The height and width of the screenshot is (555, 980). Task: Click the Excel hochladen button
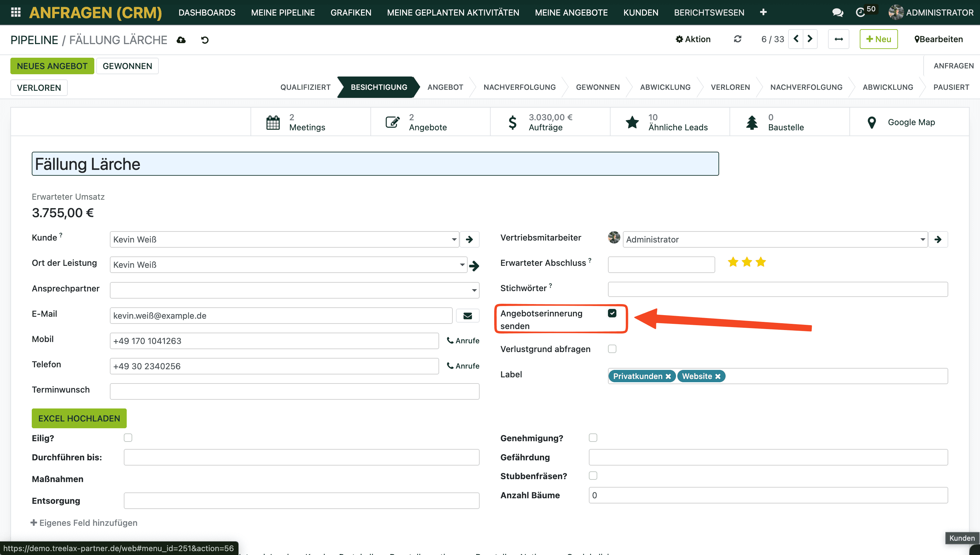click(x=79, y=418)
